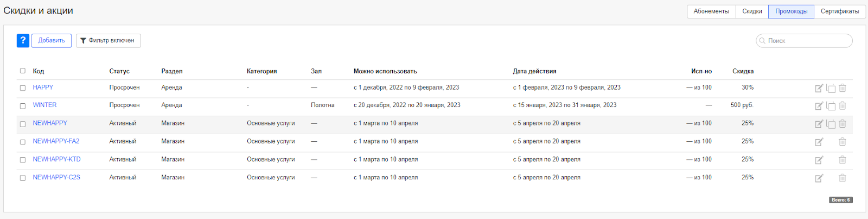Delete the WINTER promo code via trash icon

click(x=843, y=106)
